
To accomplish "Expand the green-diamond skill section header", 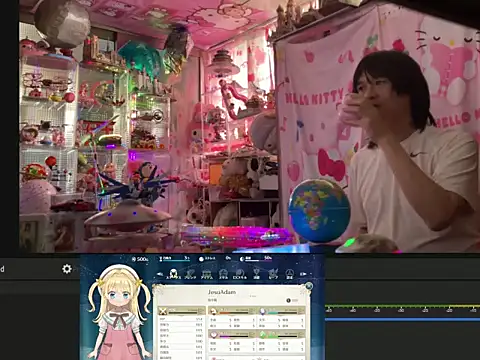I will [282, 334].
